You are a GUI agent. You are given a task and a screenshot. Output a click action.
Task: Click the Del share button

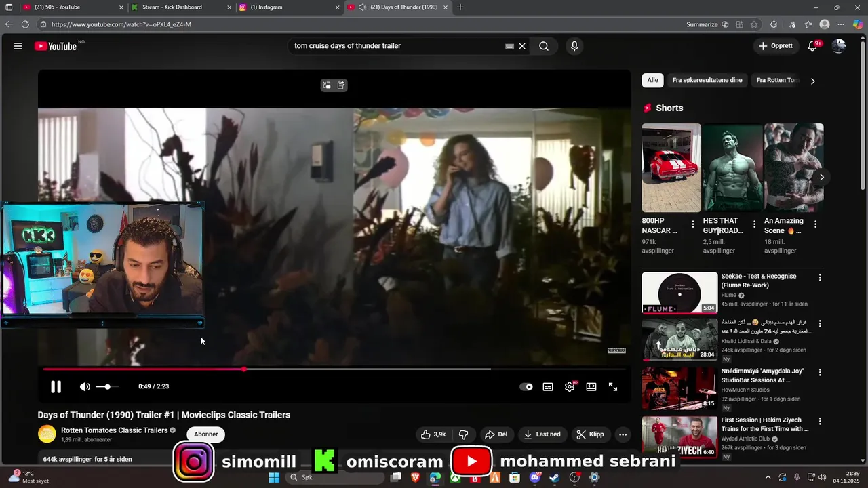(496, 434)
